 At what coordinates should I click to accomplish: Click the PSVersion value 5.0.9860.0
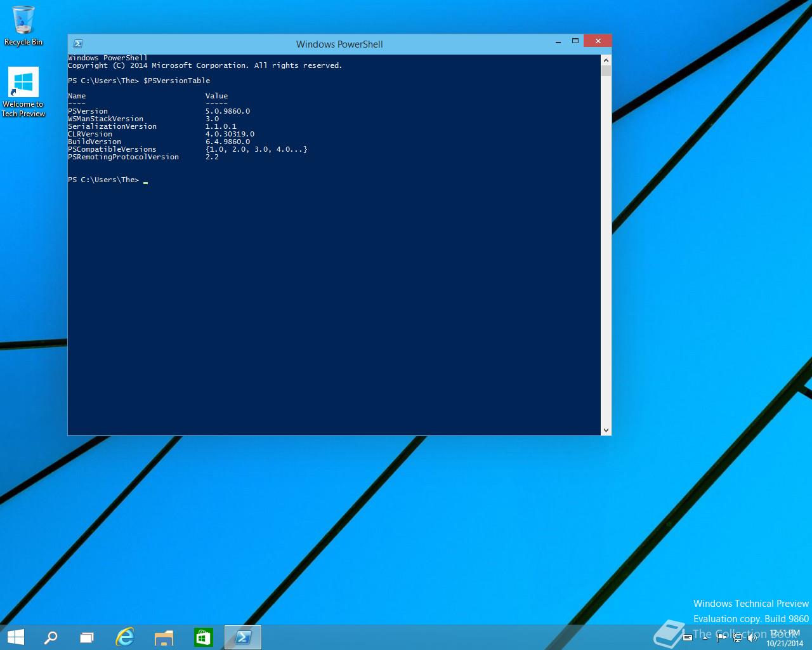click(x=228, y=111)
